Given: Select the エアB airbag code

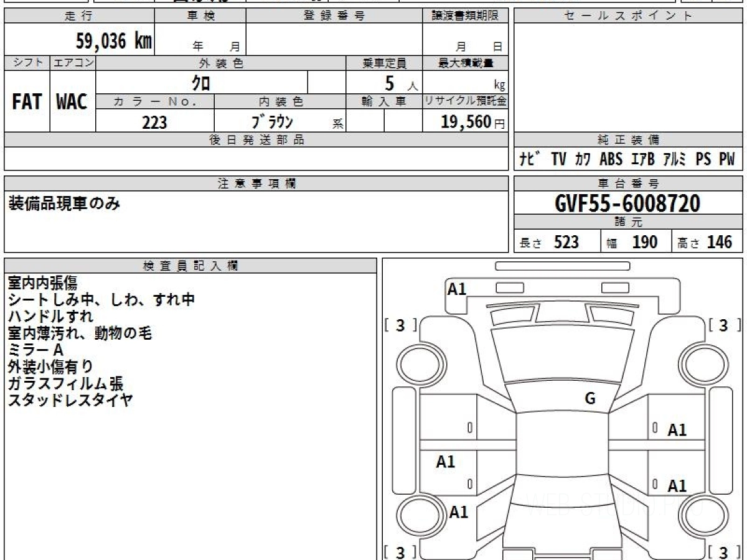Looking at the screenshot, I should point(643,160).
